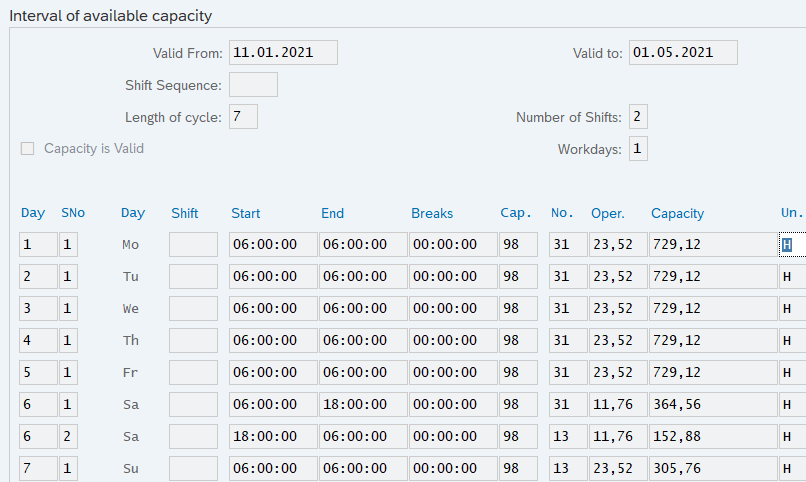Click the Number of Shifts field
This screenshot has width=806, height=482.
(x=638, y=117)
